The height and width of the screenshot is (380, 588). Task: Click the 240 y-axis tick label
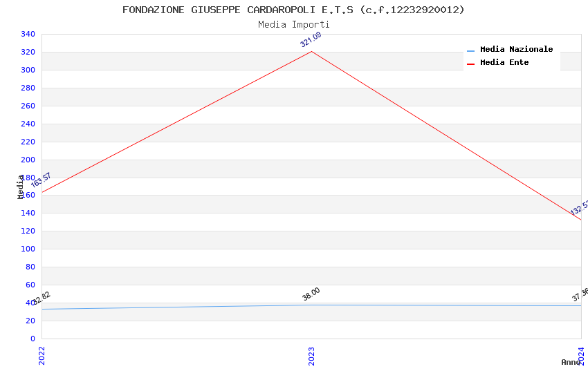pos(28,124)
